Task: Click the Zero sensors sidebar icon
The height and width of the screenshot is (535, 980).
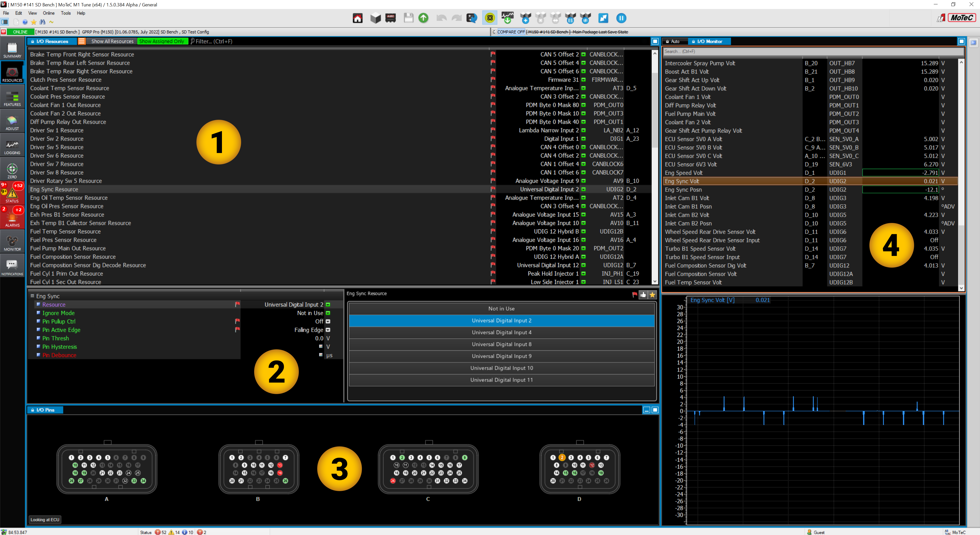Action: (x=12, y=171)
